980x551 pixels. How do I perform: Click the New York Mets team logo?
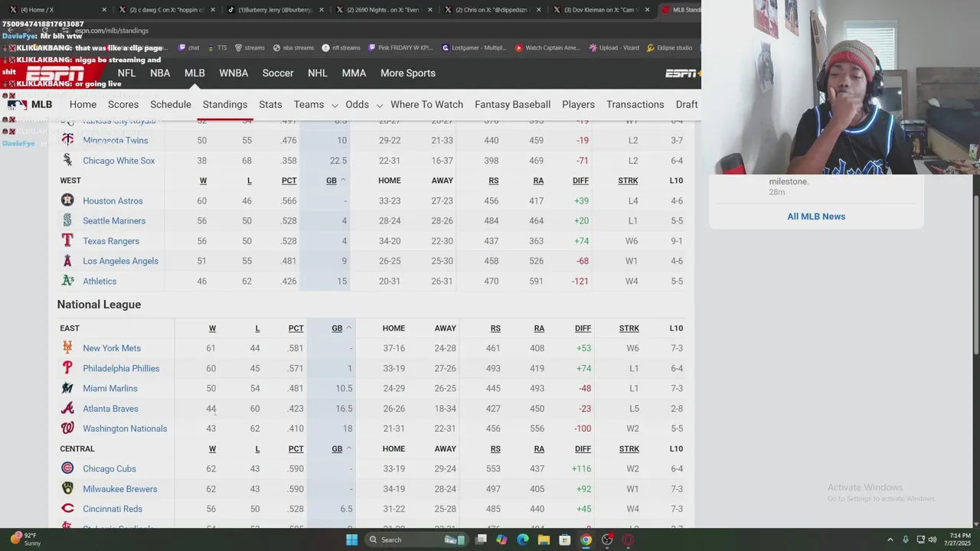pos(67,347)
